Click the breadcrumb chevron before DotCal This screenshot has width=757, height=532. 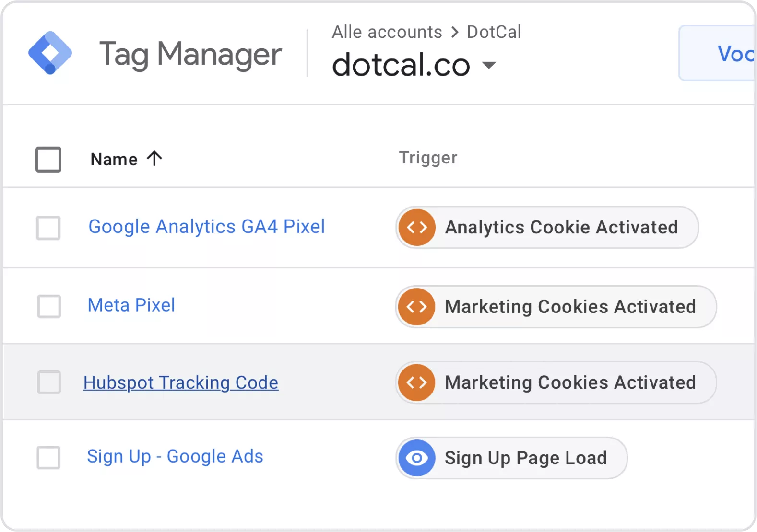(455, 32)
